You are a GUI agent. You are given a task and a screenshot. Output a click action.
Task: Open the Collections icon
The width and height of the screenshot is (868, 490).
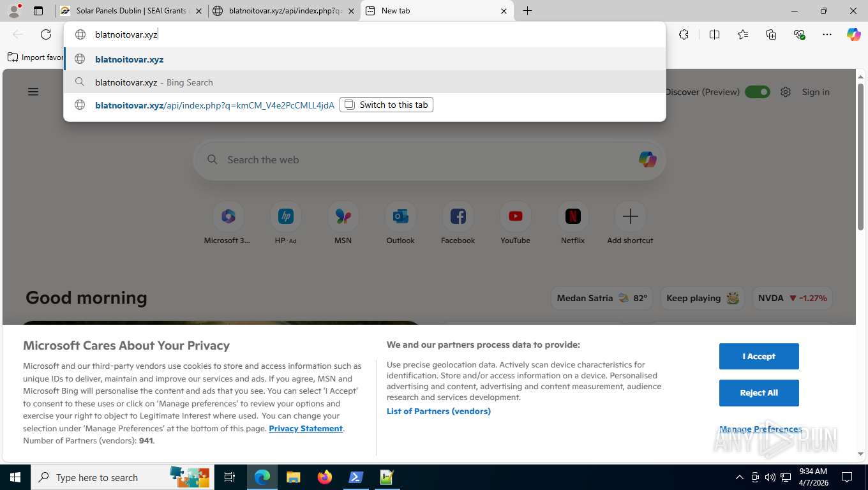(x=771, y=34)
